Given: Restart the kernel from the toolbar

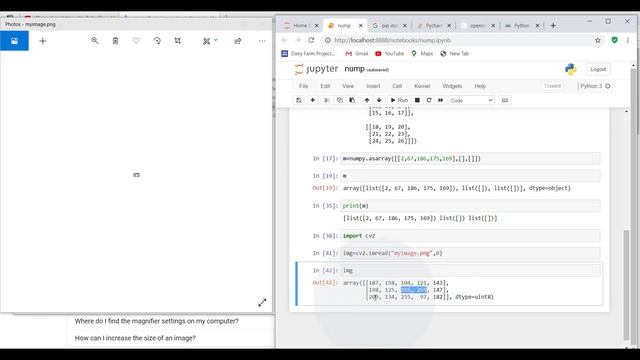Looking at the screenshot, I should [x=429, y=100].
